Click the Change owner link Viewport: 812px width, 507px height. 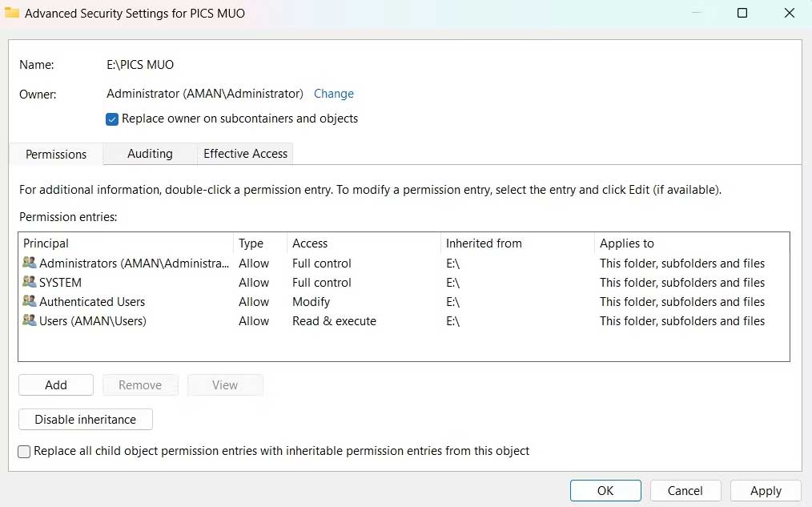click(333, 94)
